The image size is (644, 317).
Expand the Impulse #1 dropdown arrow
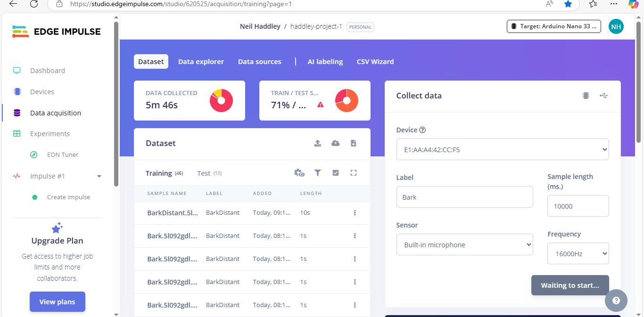coord(99,176)
